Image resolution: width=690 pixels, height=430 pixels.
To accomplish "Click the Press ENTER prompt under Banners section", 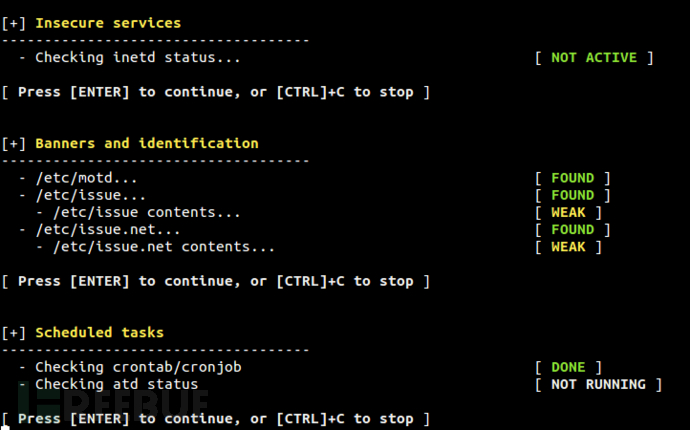I will point(216,281).
